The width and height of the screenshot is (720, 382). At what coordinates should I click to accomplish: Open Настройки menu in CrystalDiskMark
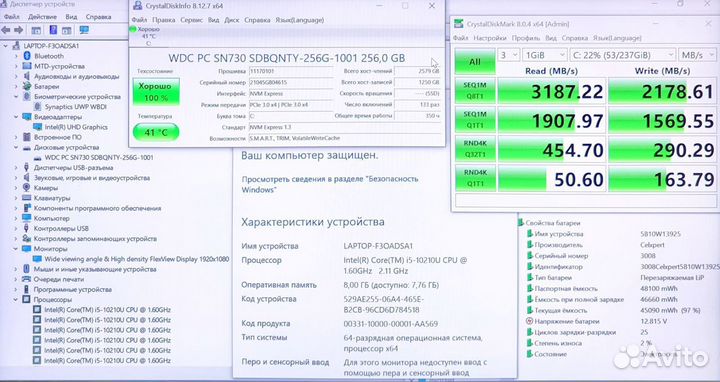(490, 38)
